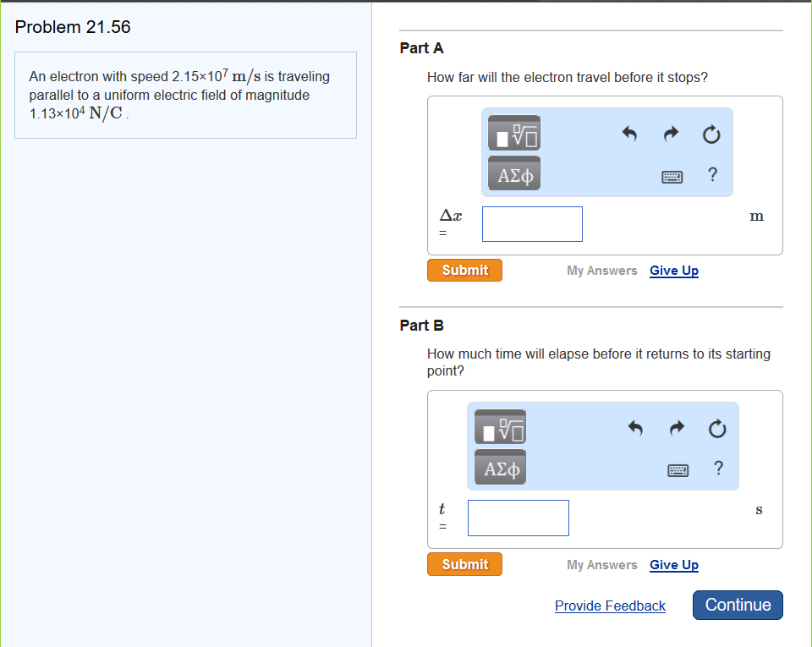
Task: Open Greek symbols palette in Part B
Action: point(500,469)
